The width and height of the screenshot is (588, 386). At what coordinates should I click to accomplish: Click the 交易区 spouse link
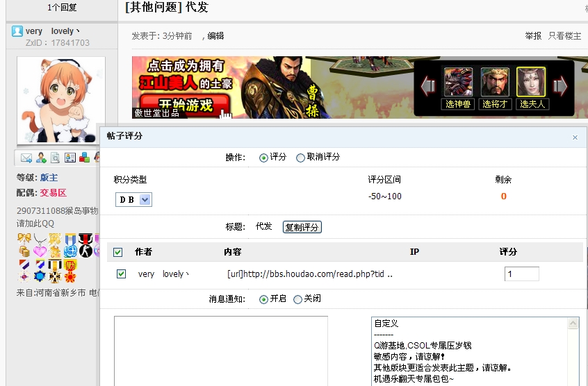(x=54, y=193)
